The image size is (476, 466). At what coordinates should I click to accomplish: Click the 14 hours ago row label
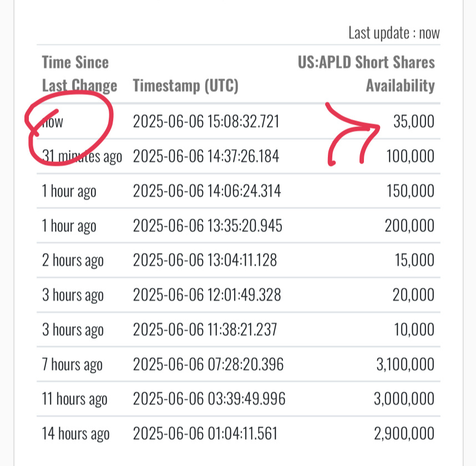pyautogui.click(x=75, y=434)
